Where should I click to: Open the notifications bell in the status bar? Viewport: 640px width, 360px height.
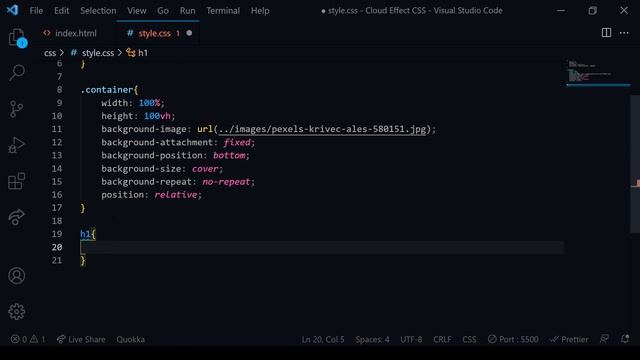(625, 339)
